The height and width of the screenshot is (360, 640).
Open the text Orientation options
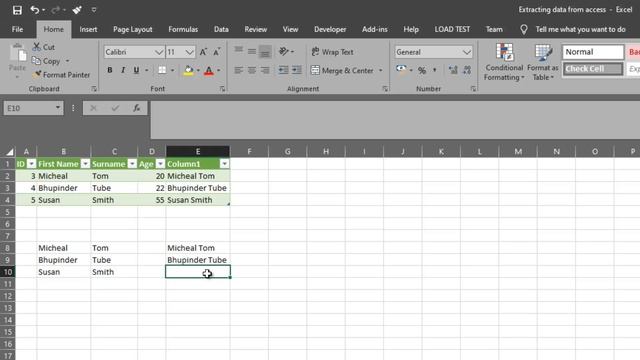(x=286, y=51)
